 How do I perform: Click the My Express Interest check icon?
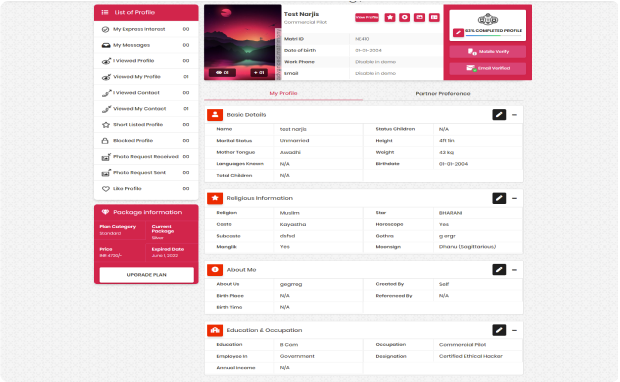coord(106,29)
